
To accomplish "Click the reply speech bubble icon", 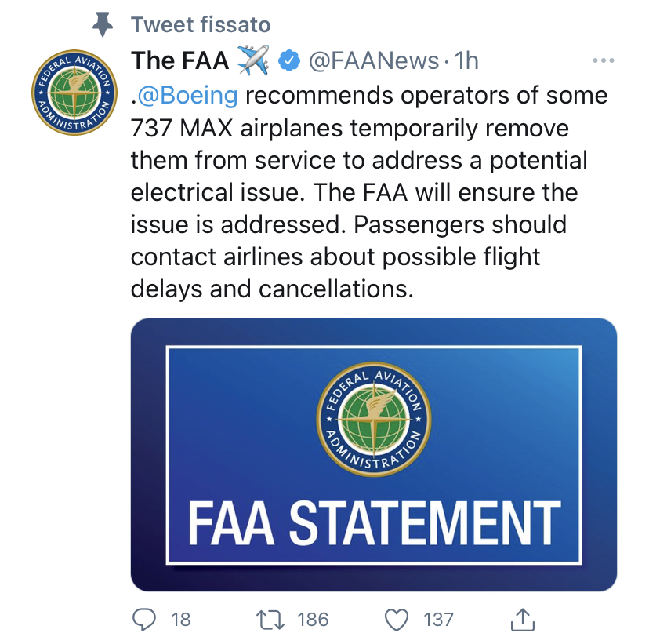I will pos(143,620).
